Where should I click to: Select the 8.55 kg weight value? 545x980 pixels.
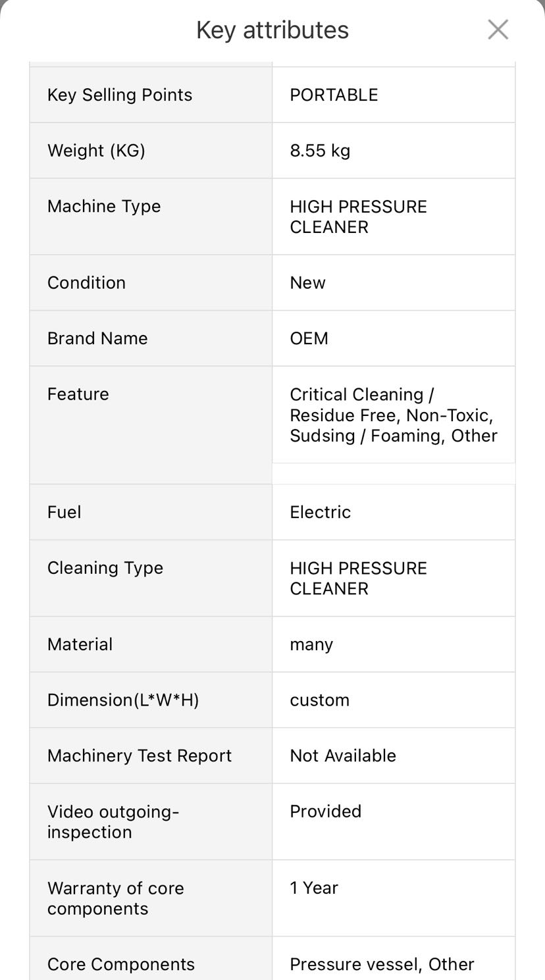coord(320,151)
